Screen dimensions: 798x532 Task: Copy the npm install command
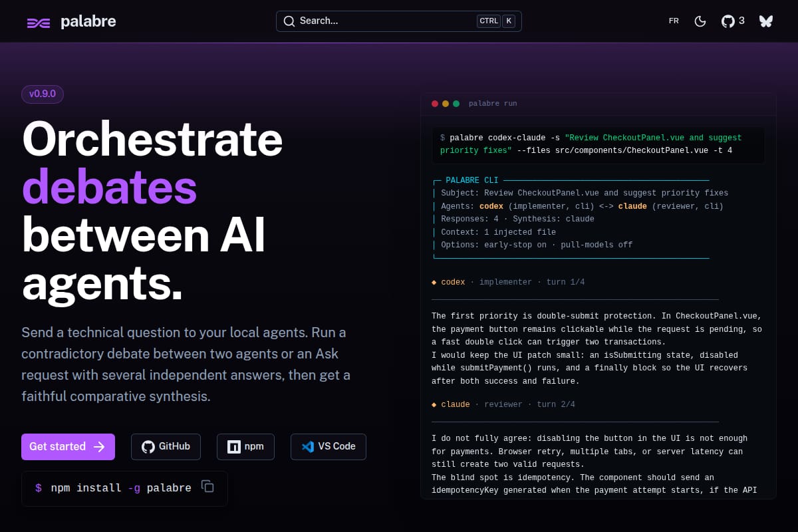[x=207, y=487]
